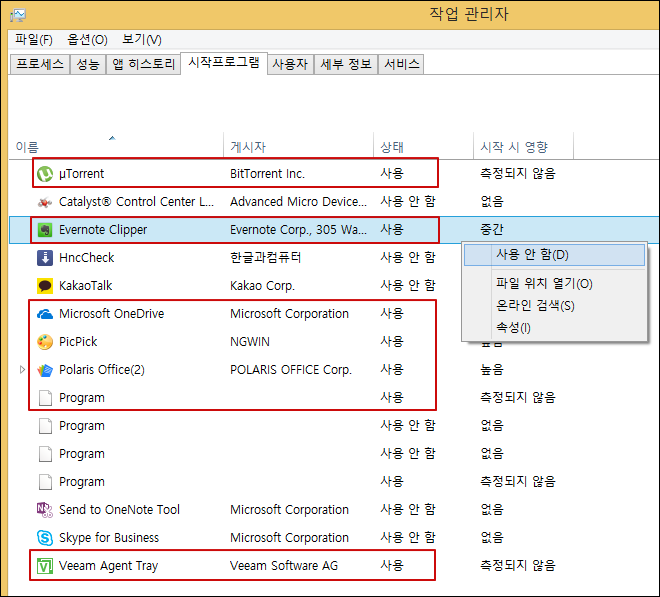Select the HncCheck entry name

click(x=86, y=258)
